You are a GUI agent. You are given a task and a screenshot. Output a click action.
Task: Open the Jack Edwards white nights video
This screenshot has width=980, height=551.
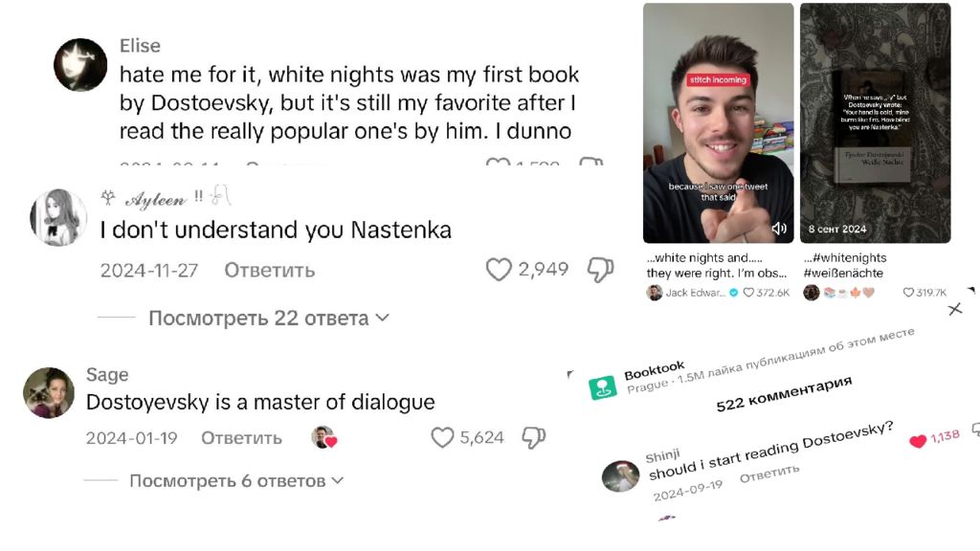[x=718, y=123]
